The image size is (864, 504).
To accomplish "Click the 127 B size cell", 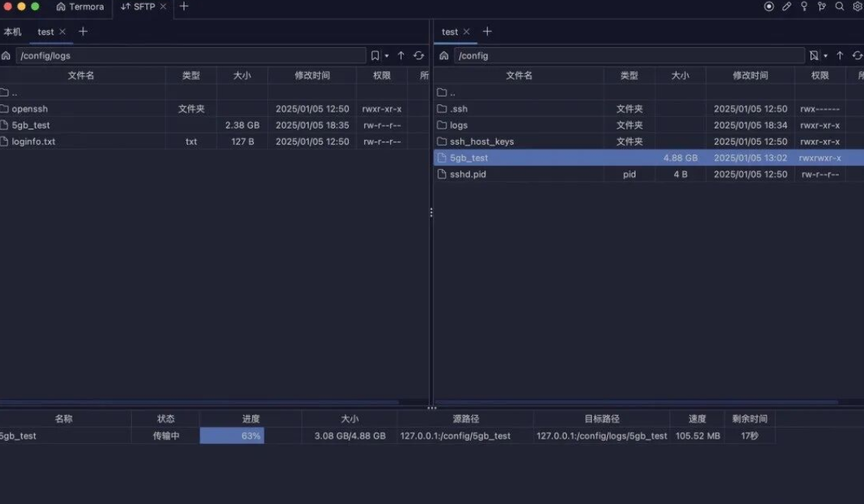I will click(x=242, y=142).
